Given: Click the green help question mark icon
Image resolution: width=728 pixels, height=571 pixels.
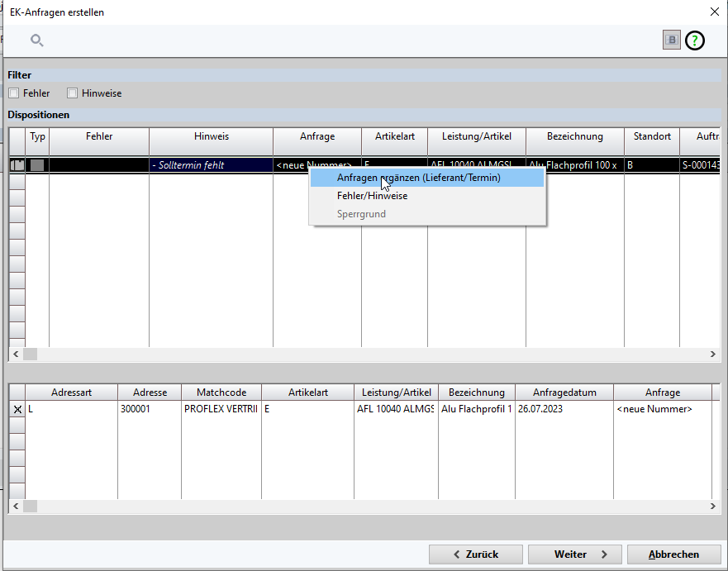Looking at the screenshot, I should 695,40.
